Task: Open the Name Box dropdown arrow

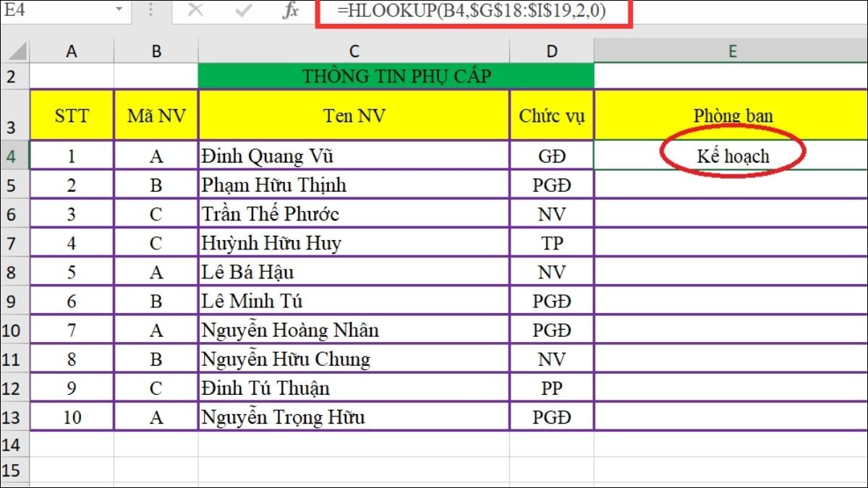Action: pyautogui.click(x=119, y=11)
